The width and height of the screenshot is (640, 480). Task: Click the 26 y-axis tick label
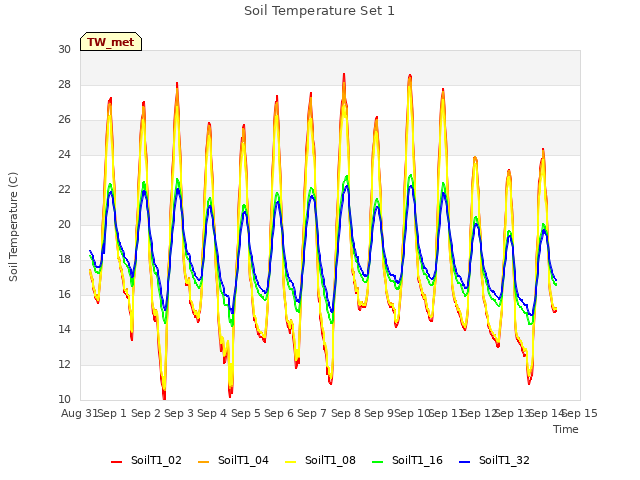(64, 120)
